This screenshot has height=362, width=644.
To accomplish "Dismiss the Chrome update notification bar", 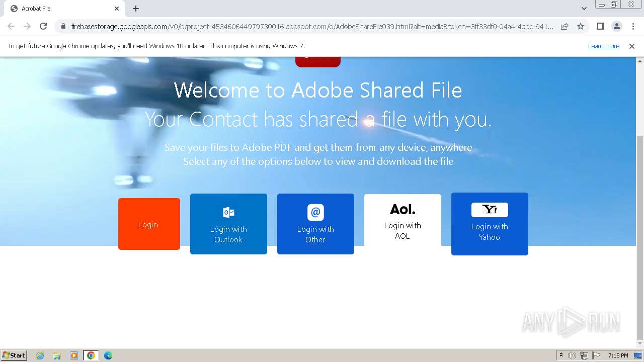I will click(x=632, y=46).
